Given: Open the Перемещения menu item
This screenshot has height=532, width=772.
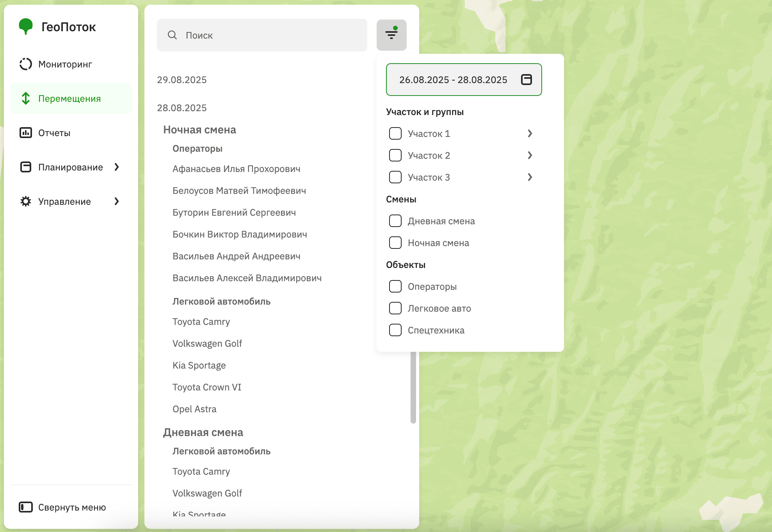Looking at the screenshot, I should click(69, 98).
